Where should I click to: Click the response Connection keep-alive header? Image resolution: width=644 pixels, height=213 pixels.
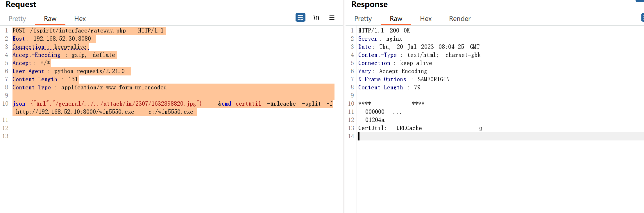coord(395,63)
